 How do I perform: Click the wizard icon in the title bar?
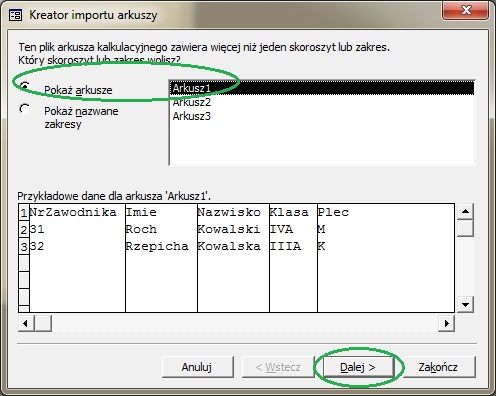pos(15,15)
